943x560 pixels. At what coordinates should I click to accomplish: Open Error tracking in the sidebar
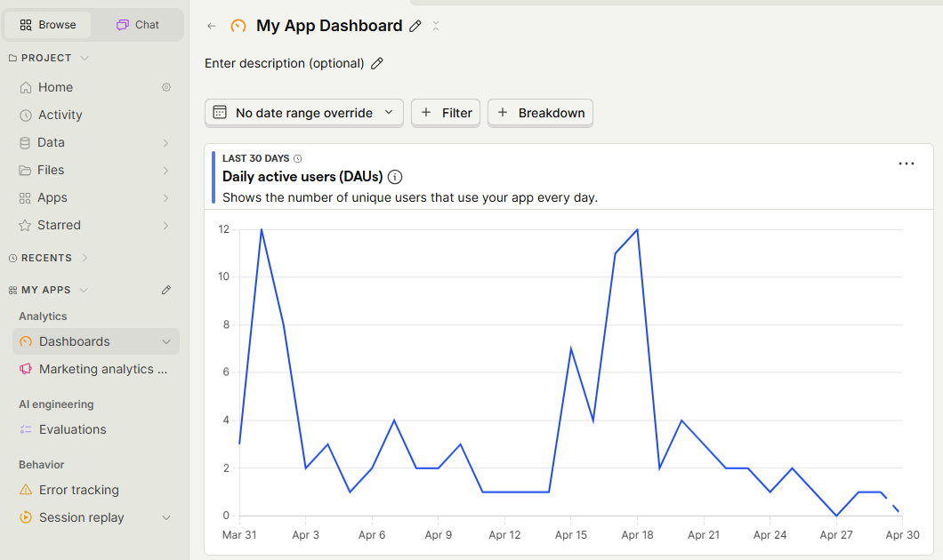point(79,490)
